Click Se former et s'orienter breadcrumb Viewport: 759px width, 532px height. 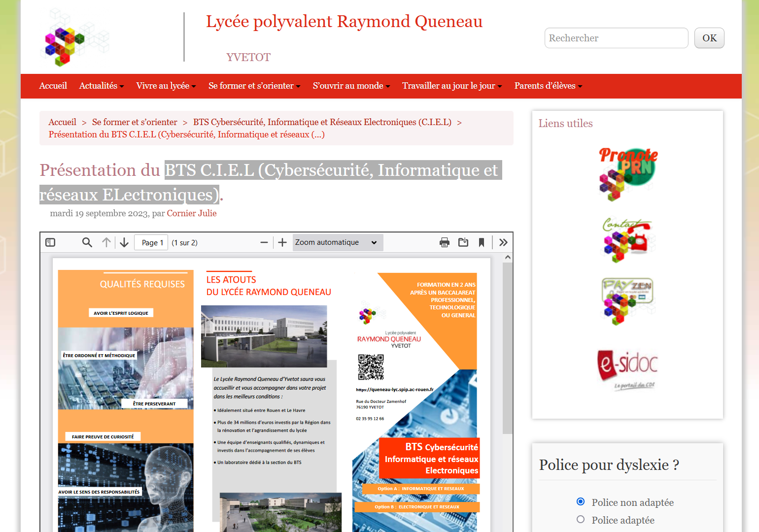tap(135, 122)
